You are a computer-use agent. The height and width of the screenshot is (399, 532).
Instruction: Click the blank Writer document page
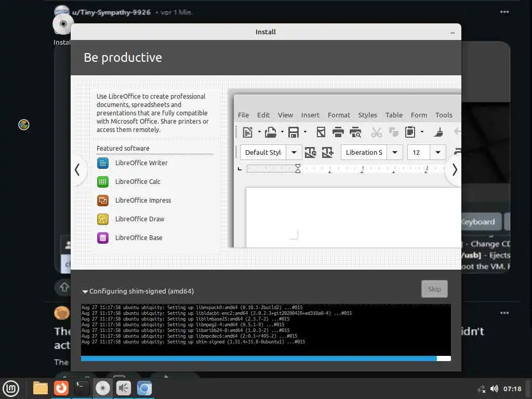pos(353,218)
